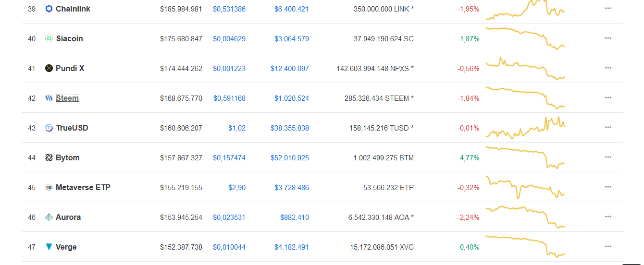Screen dimensions: 644x265
Task: Select Aurora change value -2,24%
Action: click(468, 217)
